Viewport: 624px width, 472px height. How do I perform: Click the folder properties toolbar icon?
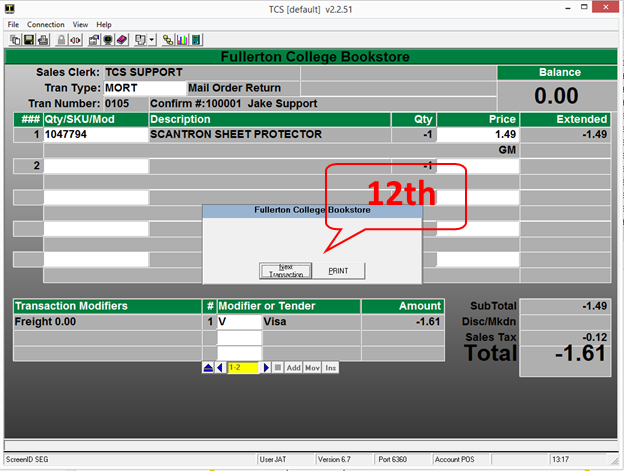click(x=94, y=40)
